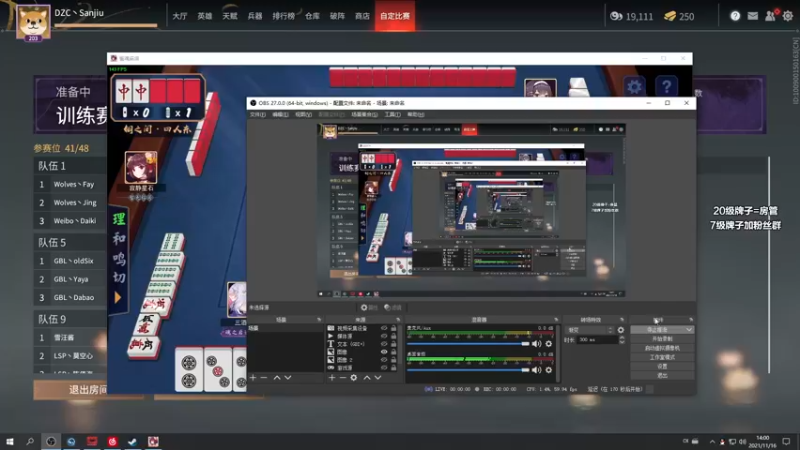Pop out the OBS Scenes dock via its header icon
The width and height of the screenshot is (800, 450).
[319, 320]
